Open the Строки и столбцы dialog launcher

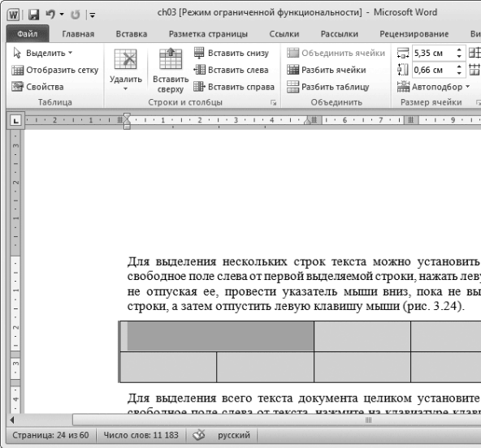pyautogui.click(x=273, y=102)
